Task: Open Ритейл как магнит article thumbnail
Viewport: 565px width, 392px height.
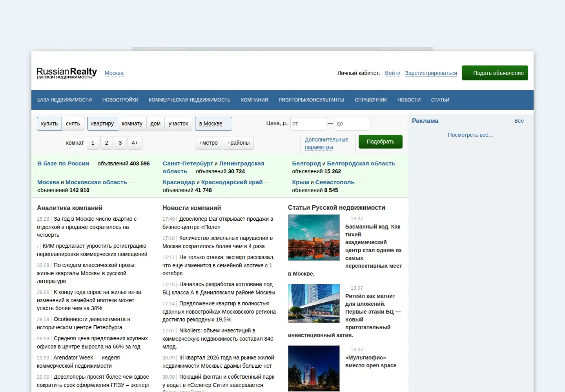Action: (x=314, y=303)
